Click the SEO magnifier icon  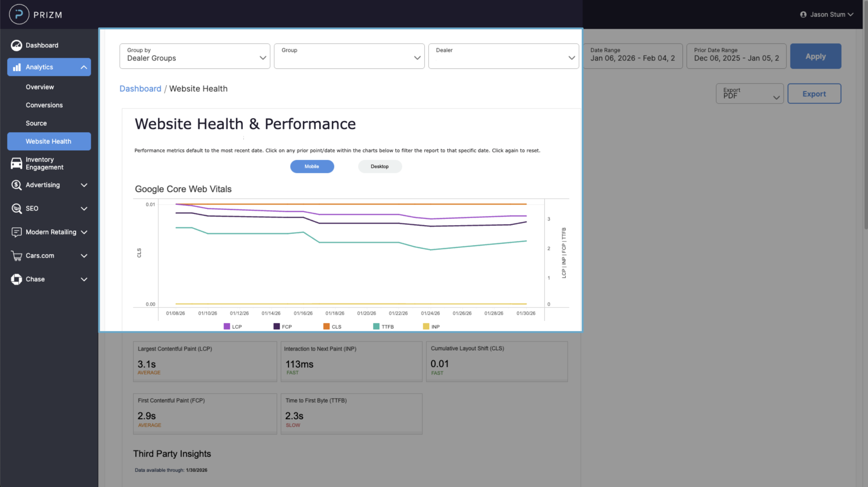(x=16, y=208)
